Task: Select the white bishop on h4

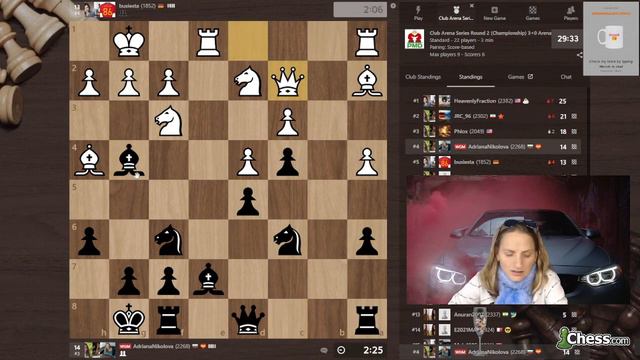Action: pos(89,160)
